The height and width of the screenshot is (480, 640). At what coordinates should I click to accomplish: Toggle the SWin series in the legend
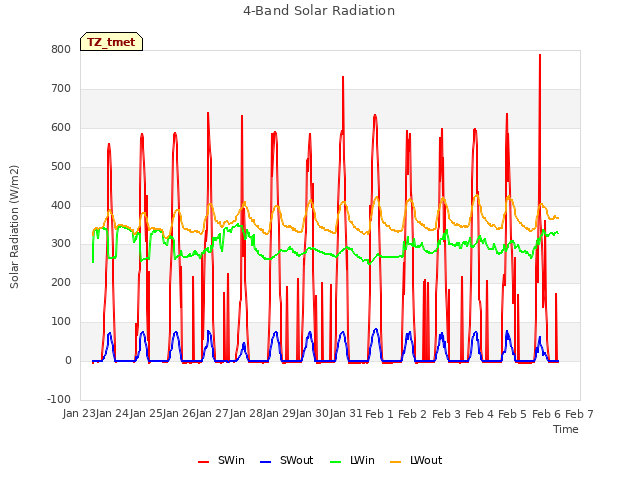221,460
